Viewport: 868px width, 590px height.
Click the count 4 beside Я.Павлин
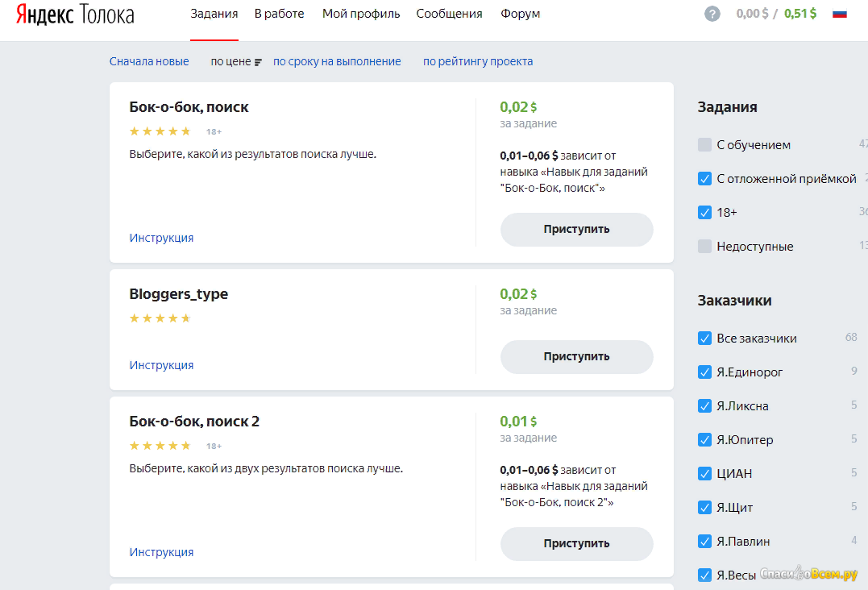click(854, 540)
